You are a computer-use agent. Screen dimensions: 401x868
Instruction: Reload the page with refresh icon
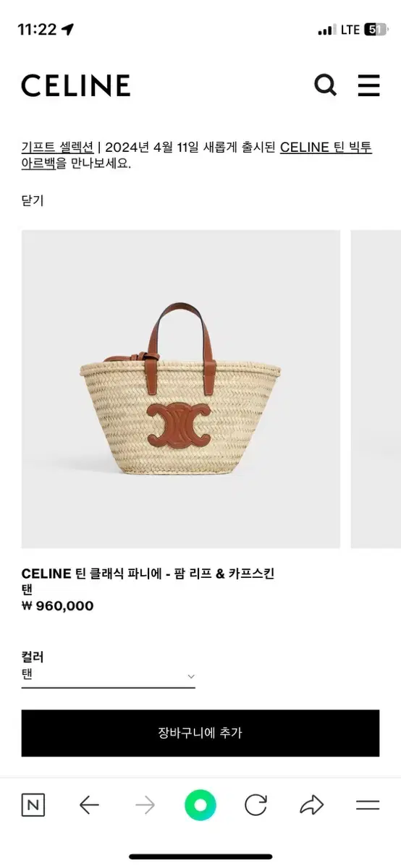[256, 805]
